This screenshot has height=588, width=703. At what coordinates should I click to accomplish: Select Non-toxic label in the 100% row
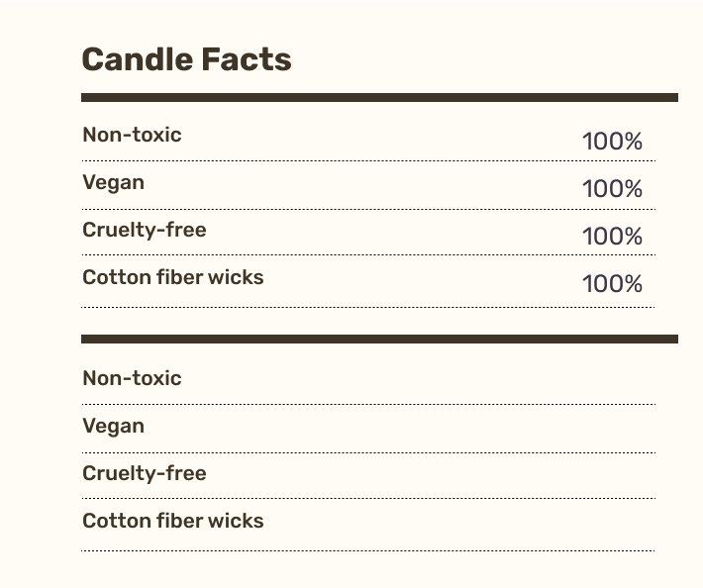pos(132,135)
